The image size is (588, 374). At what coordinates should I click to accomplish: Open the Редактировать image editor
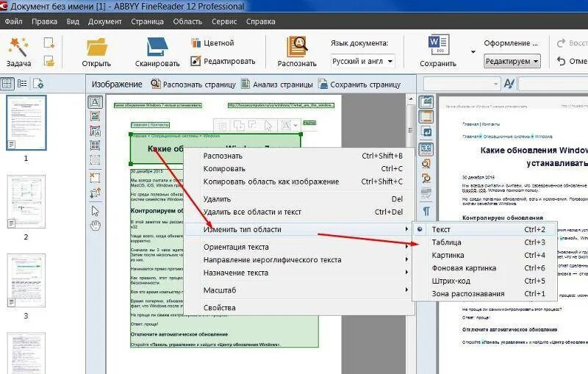click(x=223, y=61)
